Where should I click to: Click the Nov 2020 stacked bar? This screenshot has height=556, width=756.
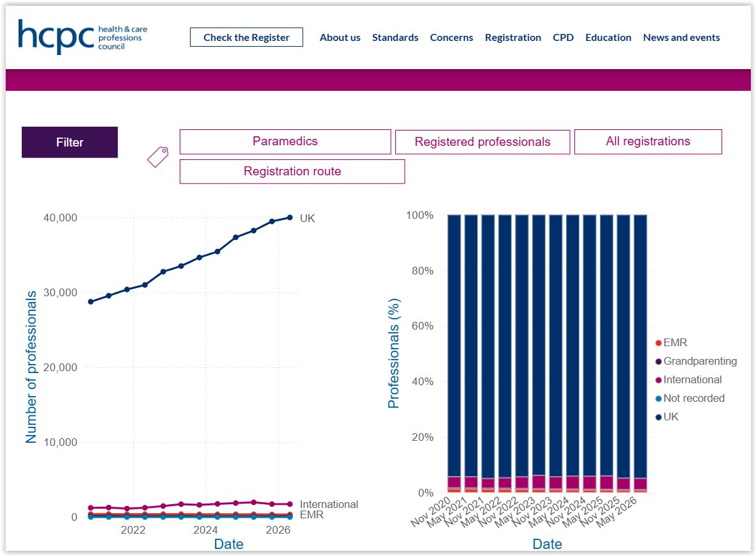tap(454, 354)
